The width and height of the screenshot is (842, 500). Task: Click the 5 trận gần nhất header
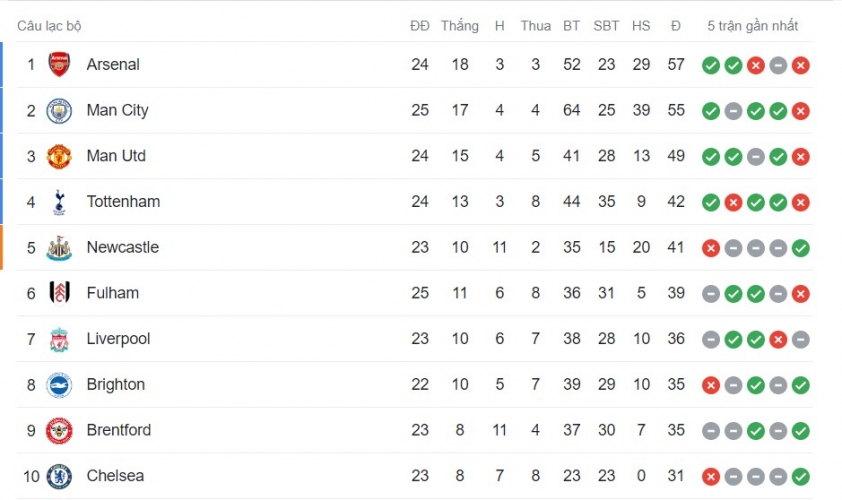pyautogui.click(x=752, y=26)
